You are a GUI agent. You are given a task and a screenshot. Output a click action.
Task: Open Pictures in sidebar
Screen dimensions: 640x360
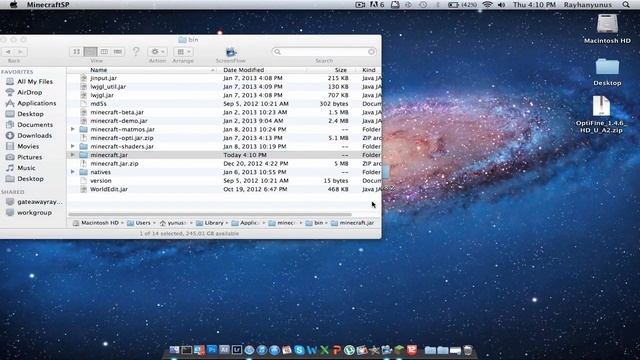pyautogui.click(x=29, y=157)
